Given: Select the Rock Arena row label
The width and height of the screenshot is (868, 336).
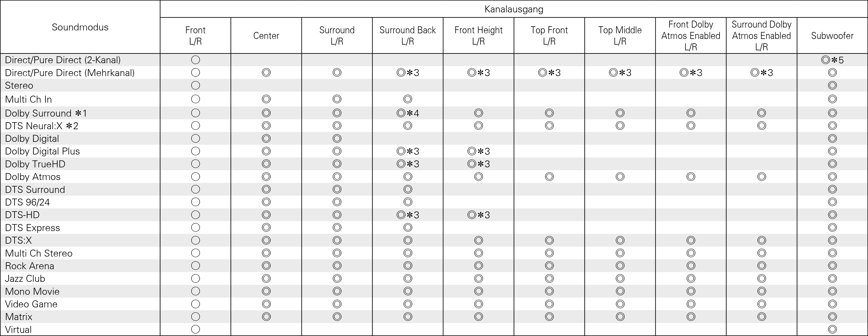Looking at the screenshot, I should (x=30, y=266).
